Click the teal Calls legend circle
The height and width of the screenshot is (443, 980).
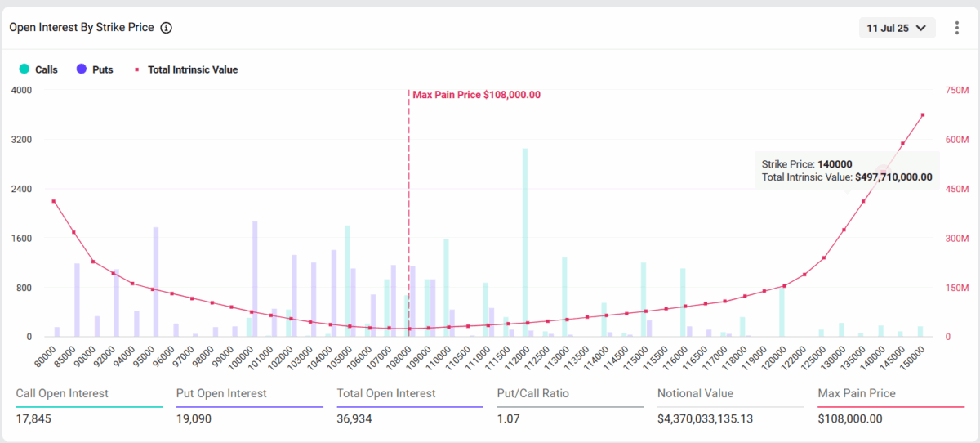(24, 69)
